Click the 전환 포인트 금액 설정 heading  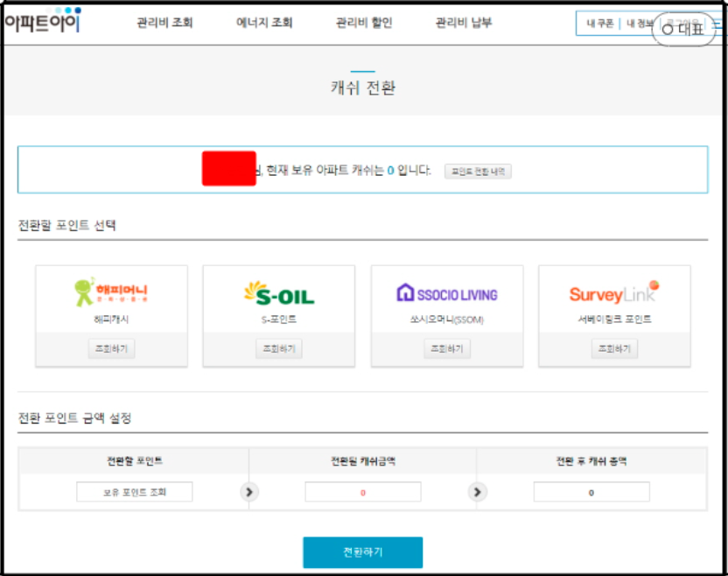(x=74, y=418)
